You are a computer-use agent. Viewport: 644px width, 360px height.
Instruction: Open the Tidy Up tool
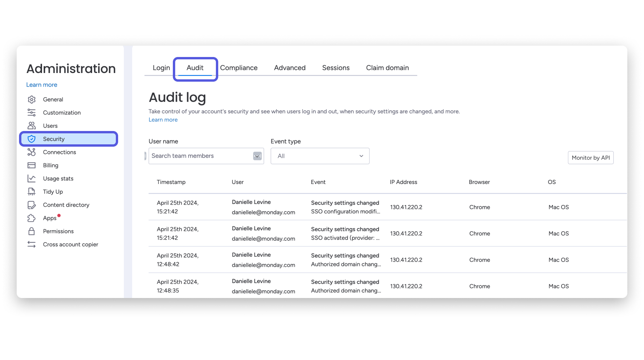[x=52, y=192]
